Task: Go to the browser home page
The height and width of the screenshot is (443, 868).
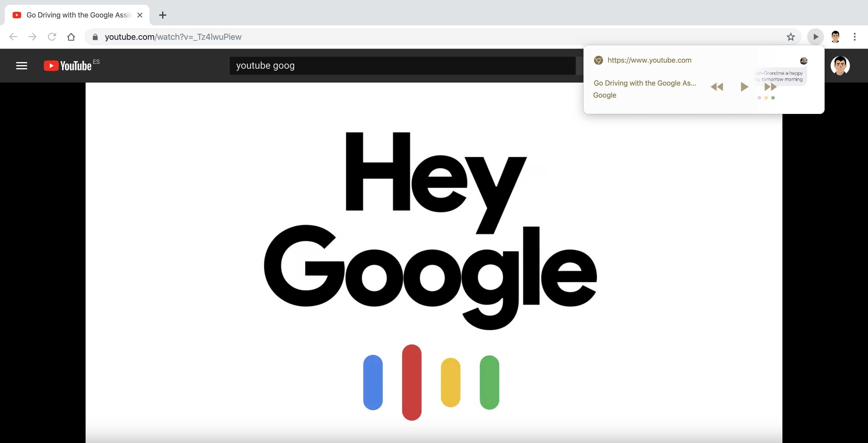Action: coord(71,37)
